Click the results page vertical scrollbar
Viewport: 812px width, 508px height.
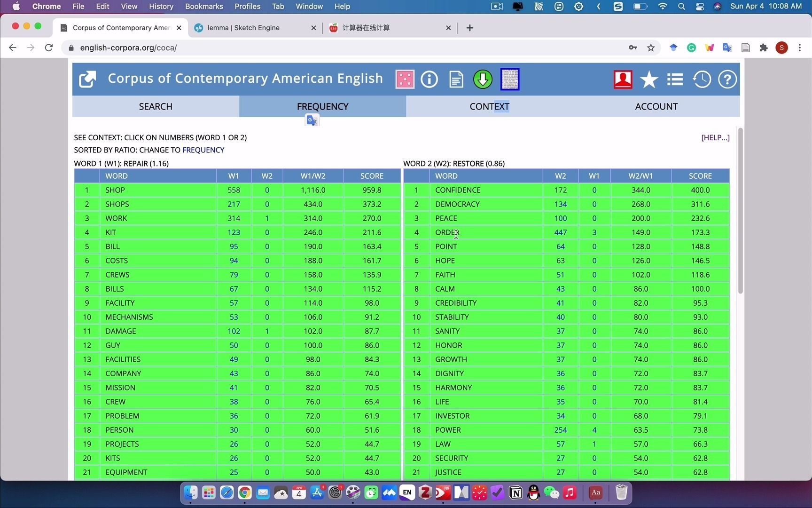point(740,211)
